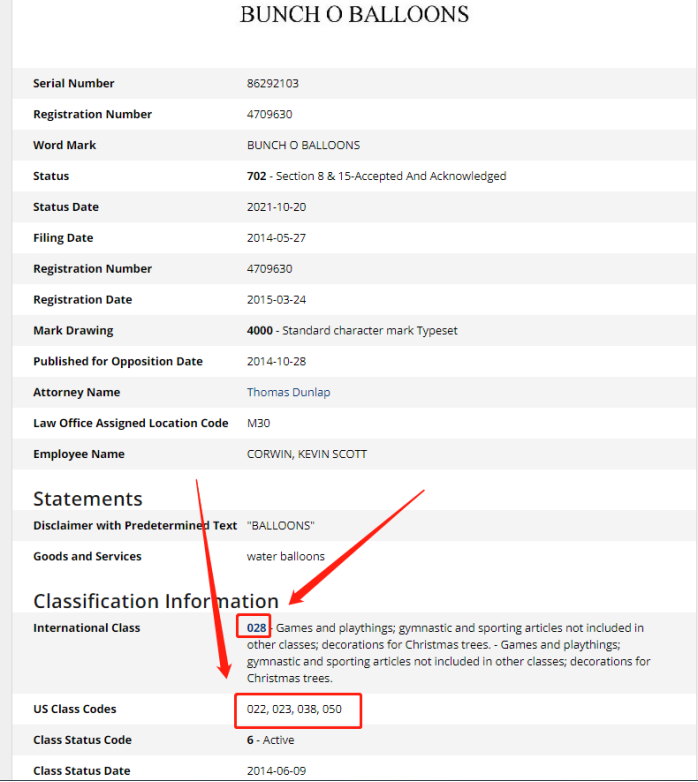Screen dimensions: 698x782
Task: Select the Games and playthings class description
Action: click(x=449, y=653)
